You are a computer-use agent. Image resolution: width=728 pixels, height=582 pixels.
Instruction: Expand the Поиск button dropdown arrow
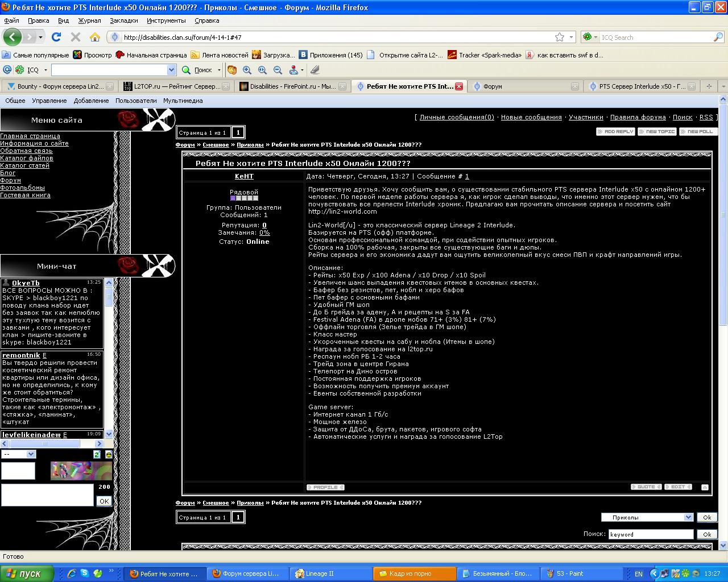pyautogui.click(x=219, y=70)
